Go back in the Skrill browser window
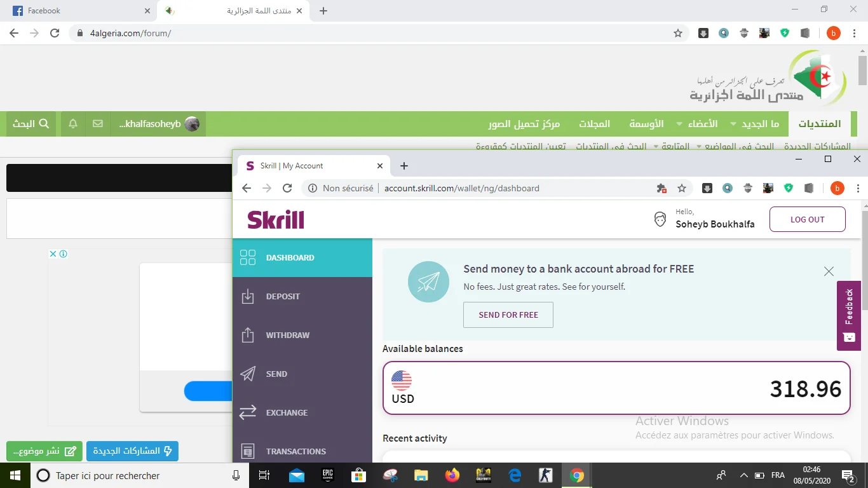868x488 pixels. pos(247,188)
